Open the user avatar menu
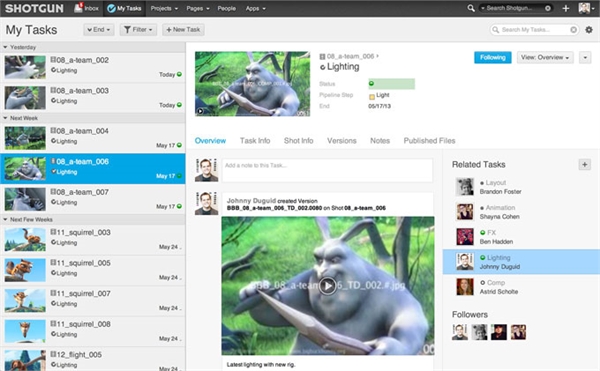 [585, 8]
